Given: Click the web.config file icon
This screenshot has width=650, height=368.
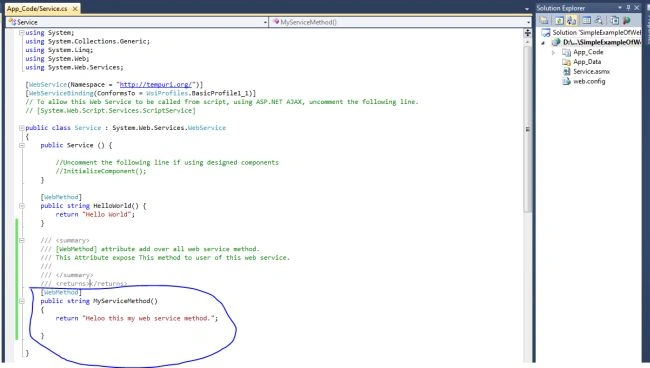Looking at the screenshot, I should pos(566,81).
